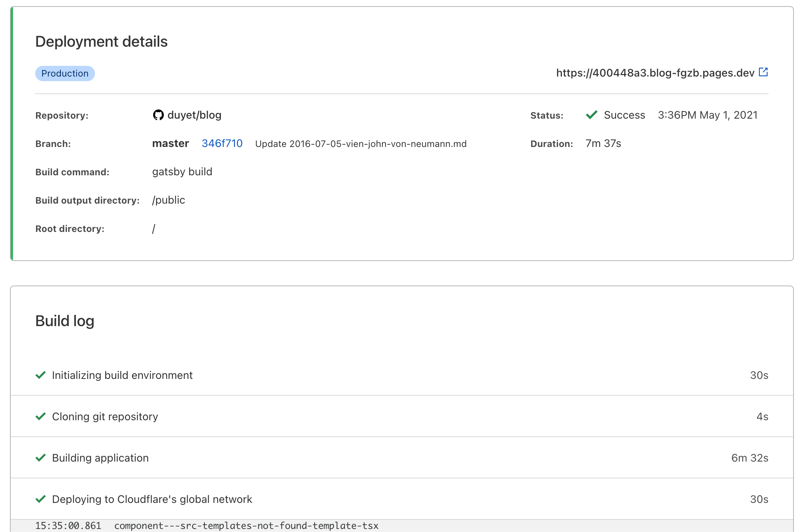Screen dimensions: 800x532
Task: Open commit 346f710 link
Action: (222, 144)
